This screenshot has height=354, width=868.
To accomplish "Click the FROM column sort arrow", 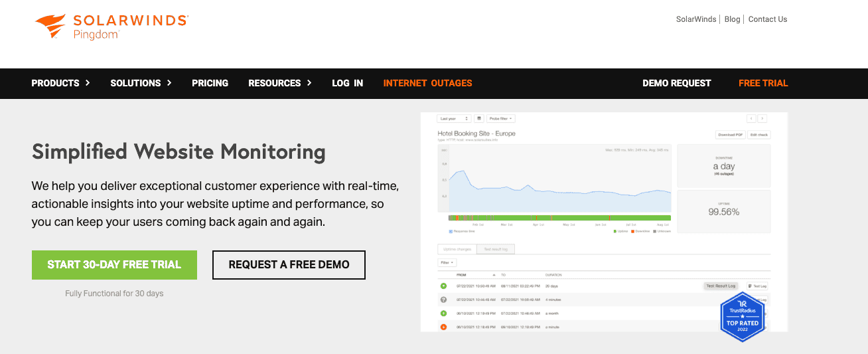I will pyautogui.click(x=494, y=274).
